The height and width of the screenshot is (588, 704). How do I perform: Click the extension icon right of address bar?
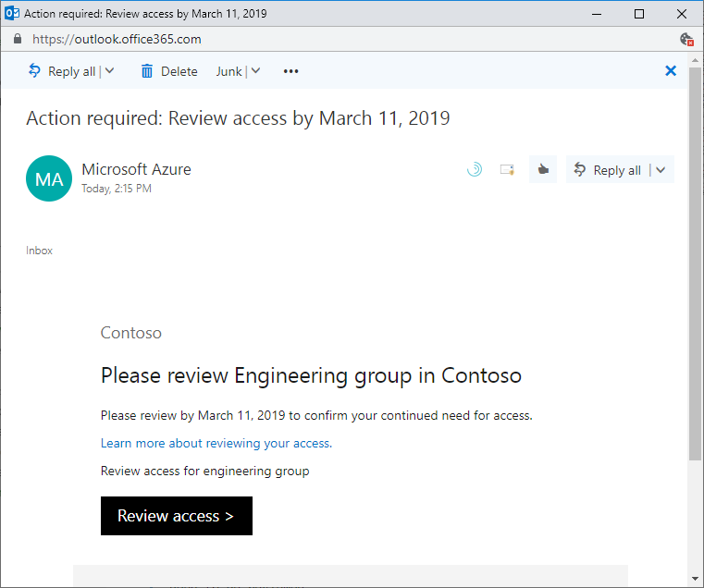(685, 40)
